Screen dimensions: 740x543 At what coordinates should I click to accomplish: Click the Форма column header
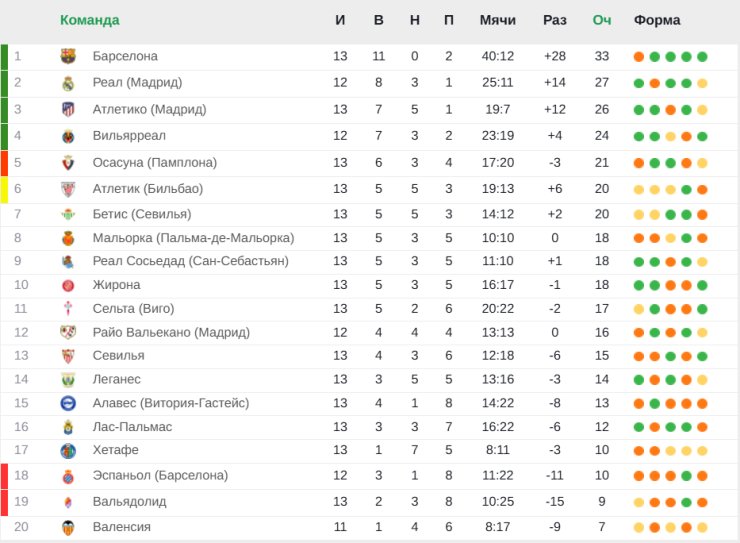(657, 20)
